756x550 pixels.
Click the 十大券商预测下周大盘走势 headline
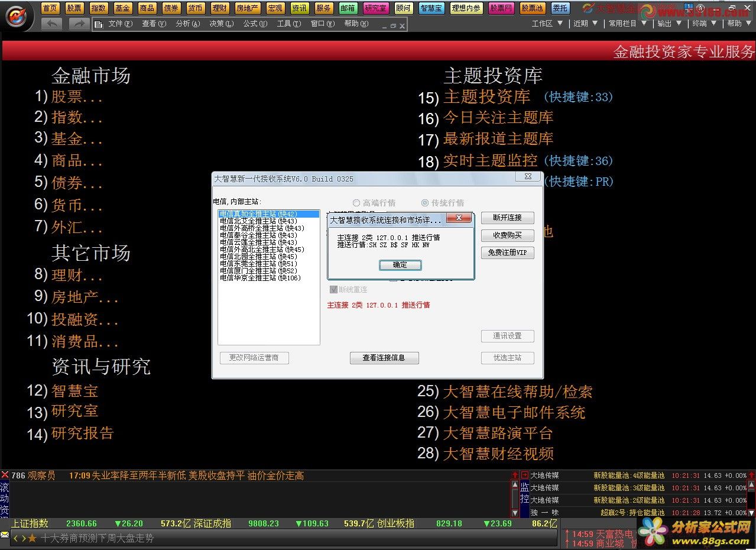tap(97, 538)
